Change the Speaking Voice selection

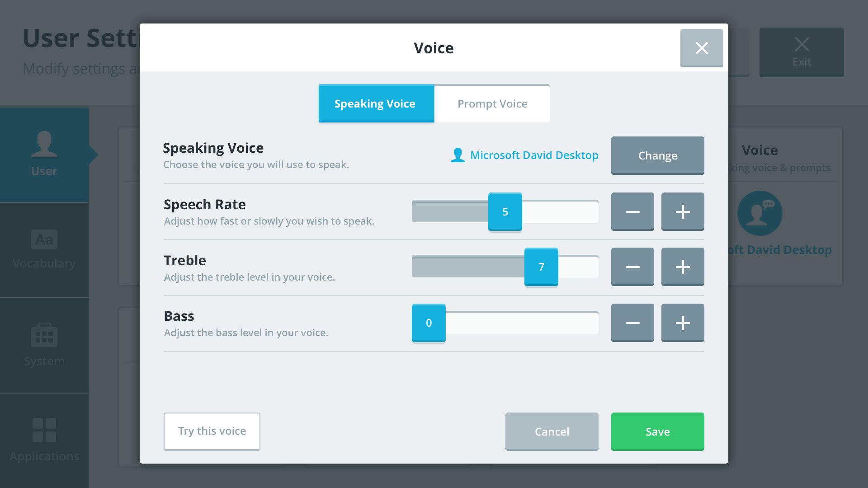point(657,155)
